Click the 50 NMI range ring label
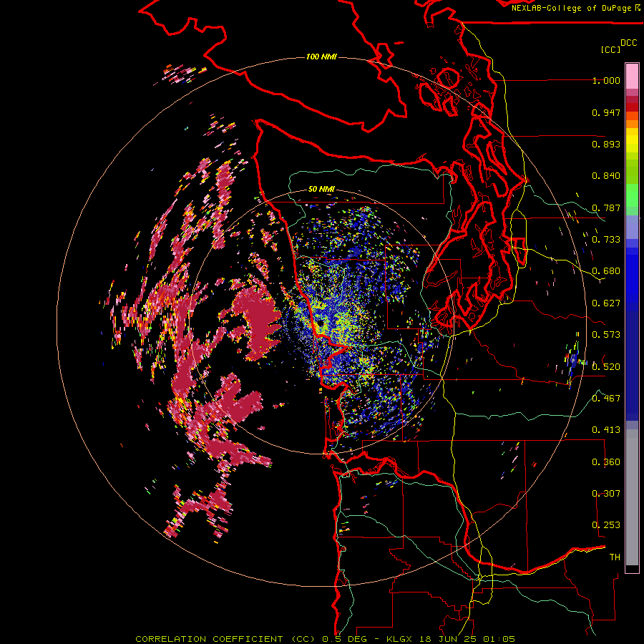Viewport: 644px width, 644px height. tap(321, 190)
